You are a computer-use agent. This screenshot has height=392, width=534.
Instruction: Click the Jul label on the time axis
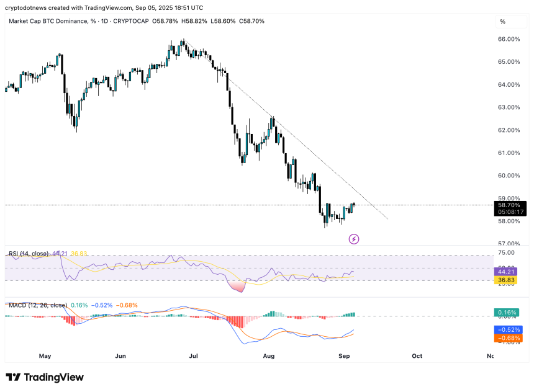(x=194, y=356)
